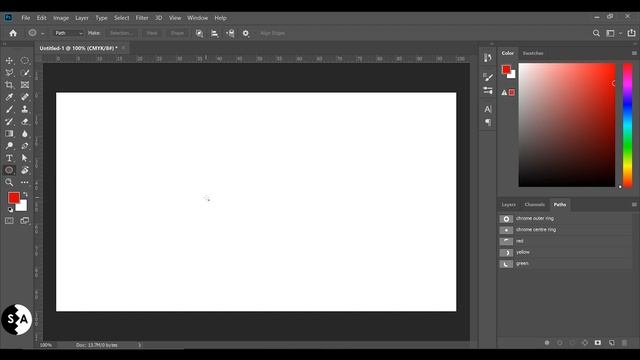
Task: Open the Paths panel flyout menu
Action: 634,204
